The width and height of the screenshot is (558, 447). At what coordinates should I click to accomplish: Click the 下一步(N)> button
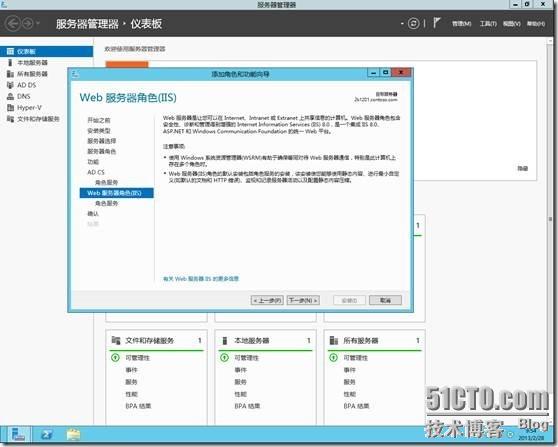pyautogui.click(x=303, y=300)
